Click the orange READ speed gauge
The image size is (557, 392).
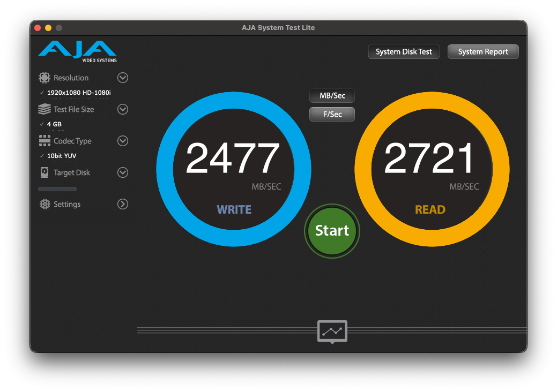[432, 169]
